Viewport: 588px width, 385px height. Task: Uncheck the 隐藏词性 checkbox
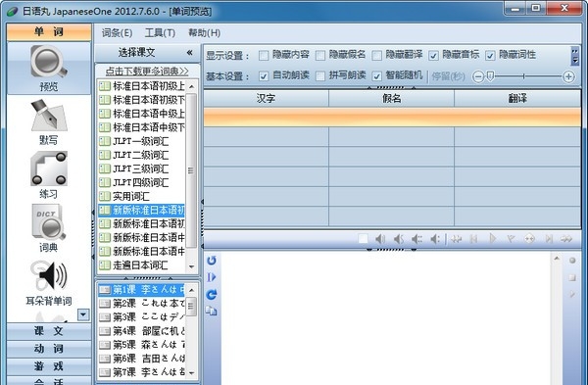tap(490, 56)
